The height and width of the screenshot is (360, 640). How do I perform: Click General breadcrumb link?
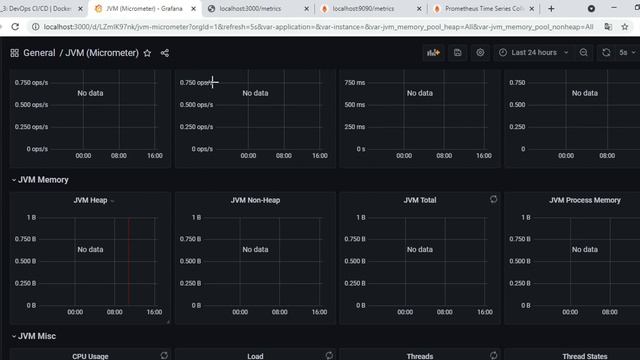click(x=39, y=53)
